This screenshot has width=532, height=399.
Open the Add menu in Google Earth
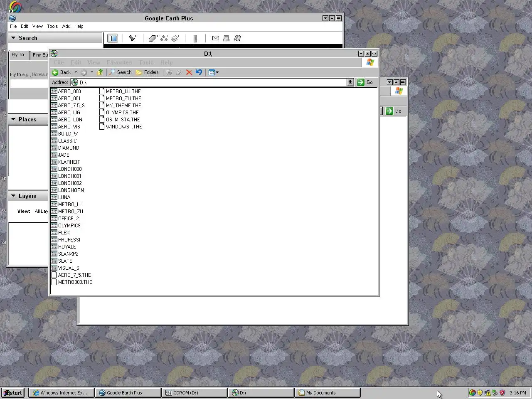tap(66, 26)
